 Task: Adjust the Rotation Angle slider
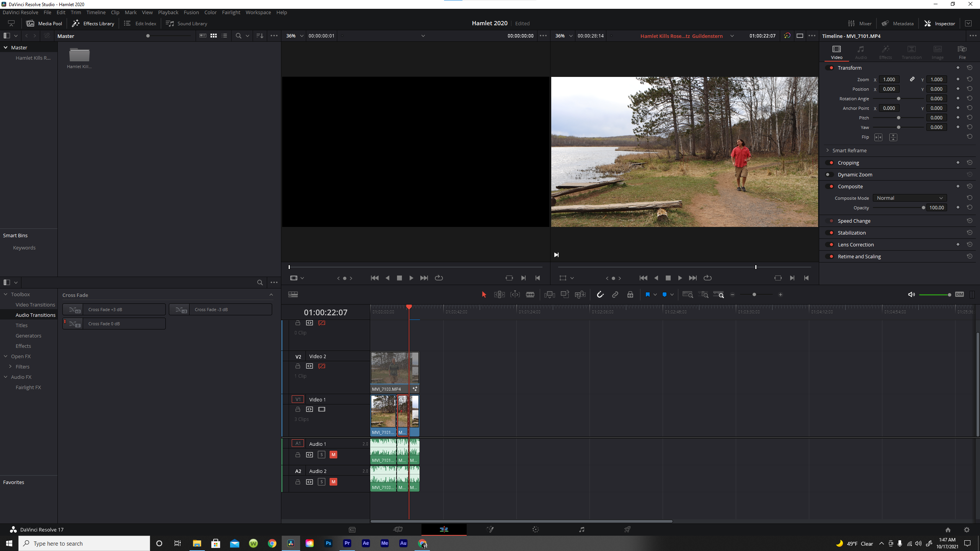click(898, 99)
